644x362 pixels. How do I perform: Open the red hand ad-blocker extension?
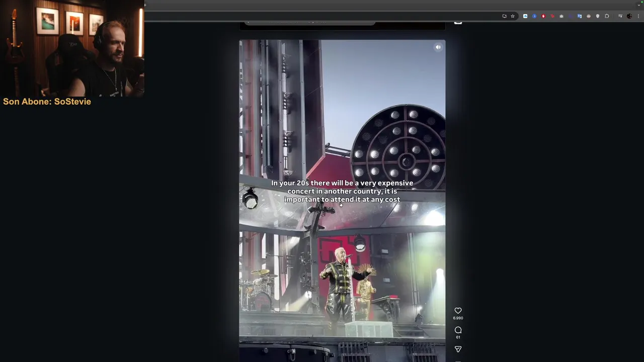(x=543, y=16)
